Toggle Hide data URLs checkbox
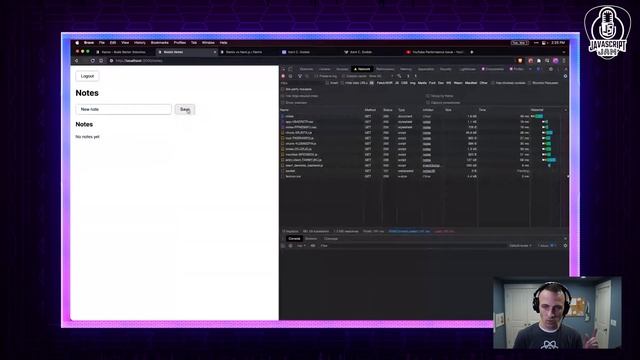This screenshot has height=360, width=640. click(342, 83)
